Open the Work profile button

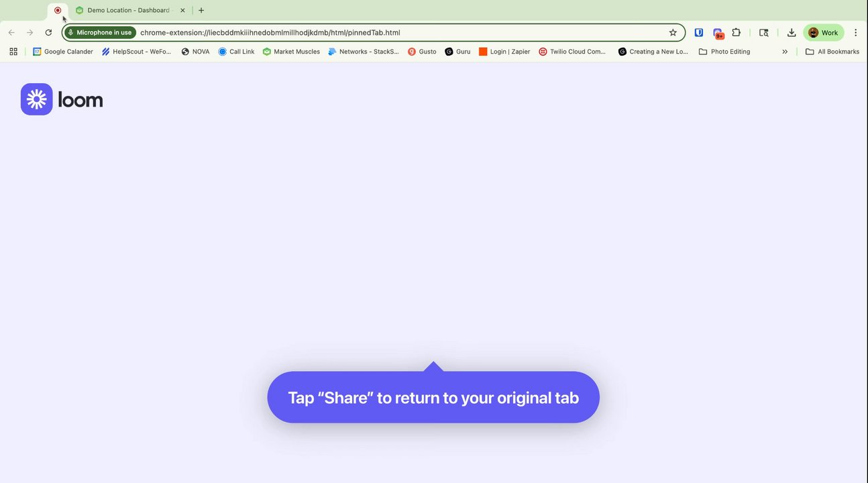tap(824, 32)
